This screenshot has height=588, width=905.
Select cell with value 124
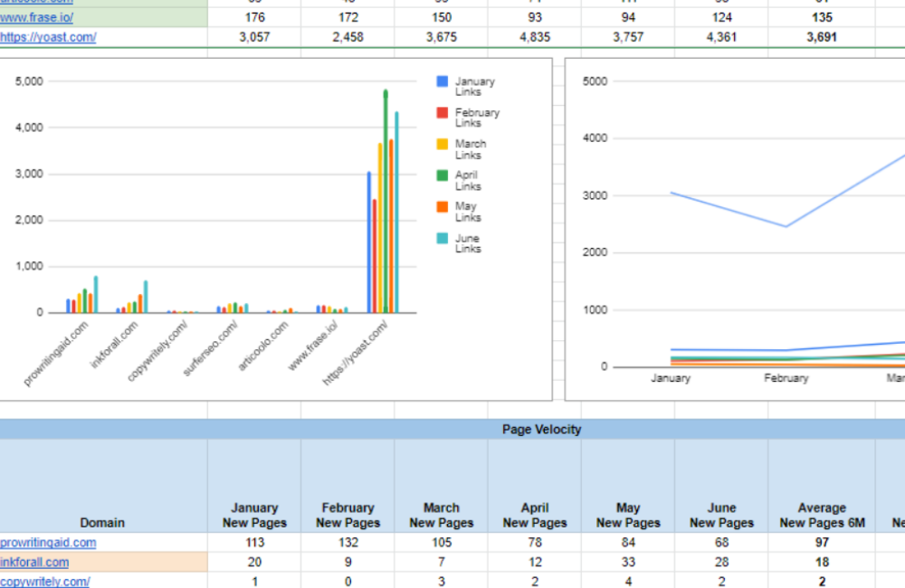[x=722, y=17]
